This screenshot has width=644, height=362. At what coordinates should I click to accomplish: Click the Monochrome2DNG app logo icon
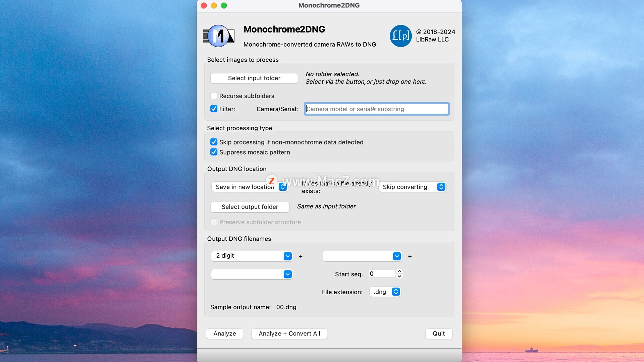[219, 36]
